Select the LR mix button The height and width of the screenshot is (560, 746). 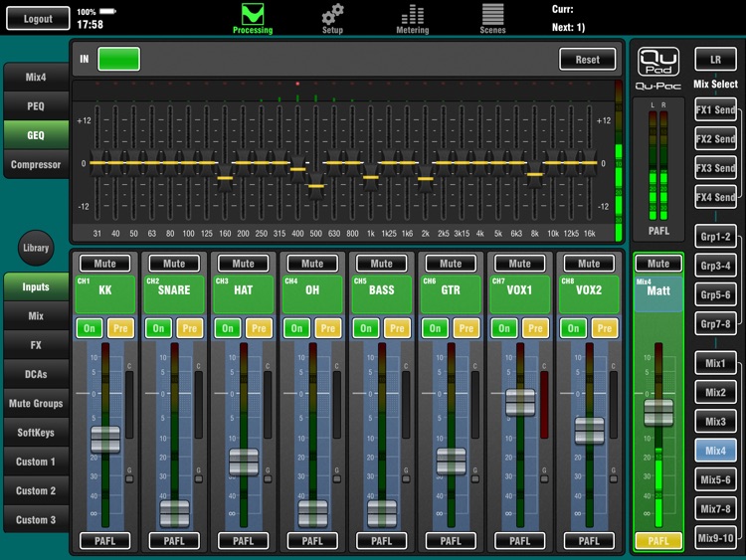pos(715,61)
